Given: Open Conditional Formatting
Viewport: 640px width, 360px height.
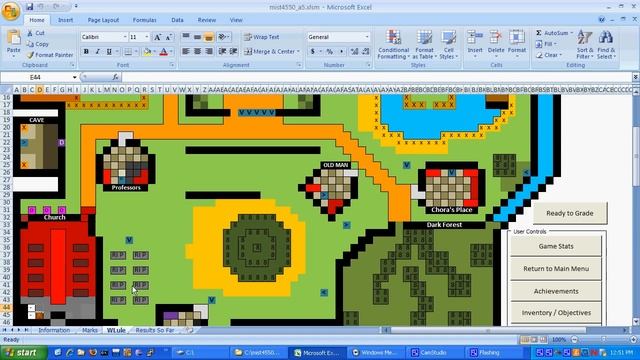Looking at the screenshot, I should pos(393,44).
